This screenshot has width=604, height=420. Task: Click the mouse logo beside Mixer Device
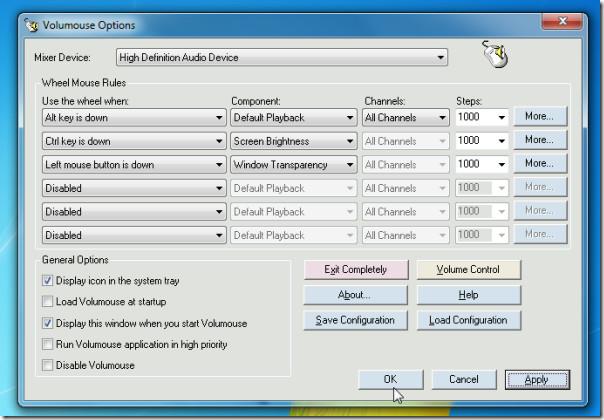coord(495,54)
